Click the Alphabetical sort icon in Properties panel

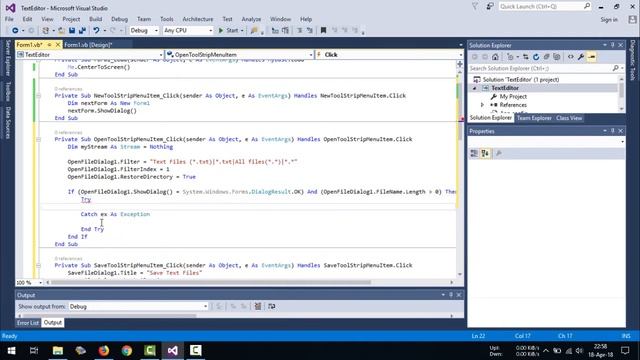coord(485,153)
